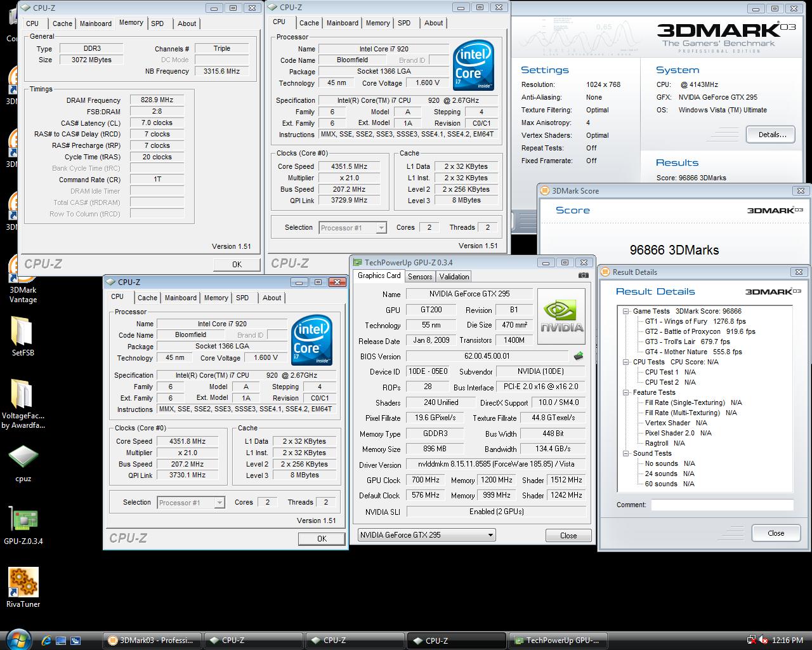Select GT3 - Troll's Lair row
The width and height of the screenshot is (812, 650).
[x=688, y=342]
